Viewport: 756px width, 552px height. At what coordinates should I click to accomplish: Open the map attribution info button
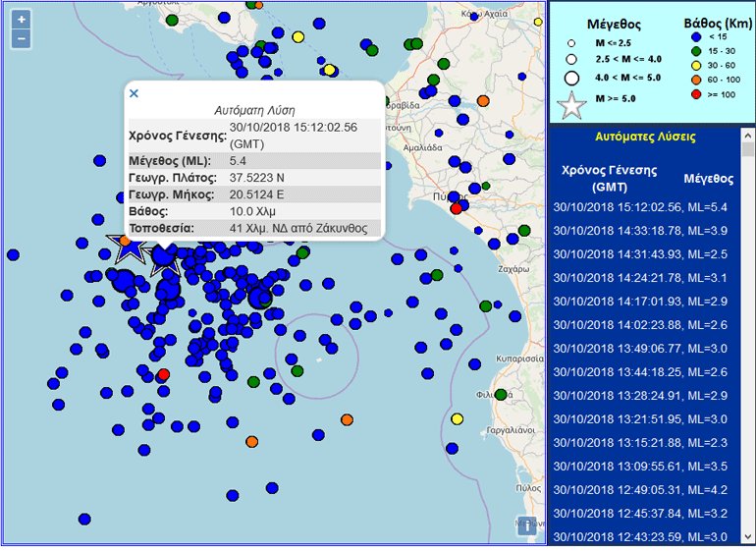tap(527, 525)
